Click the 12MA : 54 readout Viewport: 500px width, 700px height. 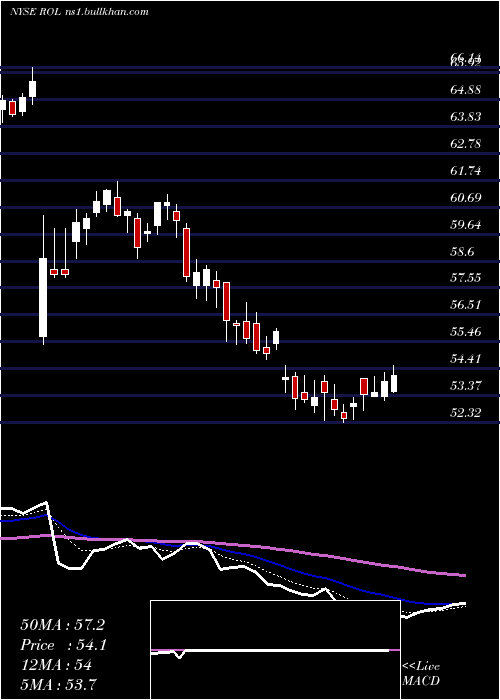[56, 665]
